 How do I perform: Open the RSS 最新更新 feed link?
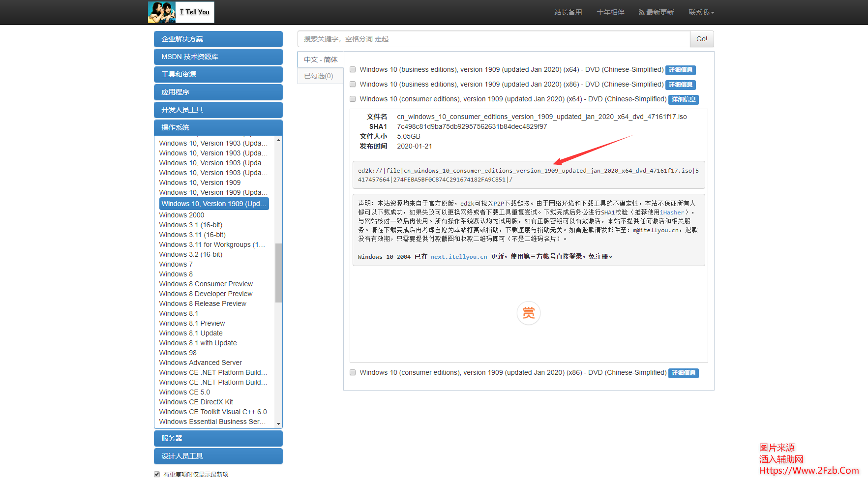pos(656,12)
